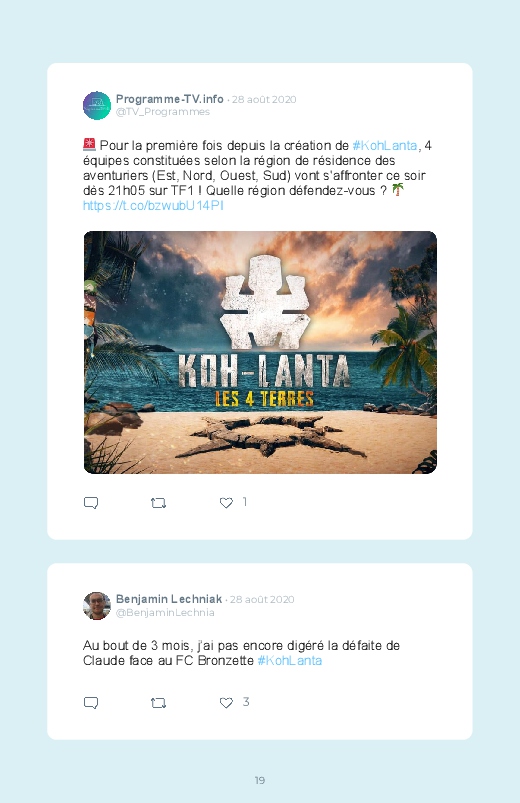Click the reply icon on Benjamin Lechniak's tweet
Viewport: 520px width, 803px height.
tap(91, 703)
